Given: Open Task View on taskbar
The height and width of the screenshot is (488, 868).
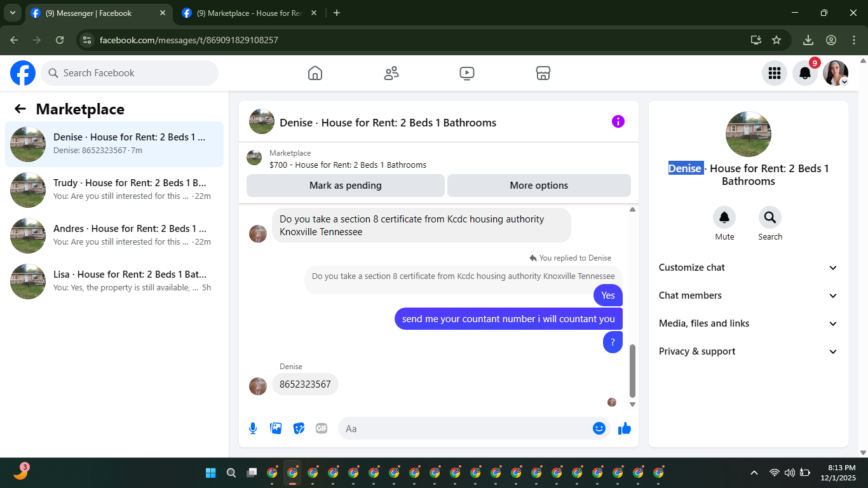Looking at the screenshot, I should (x=252, y=473).
